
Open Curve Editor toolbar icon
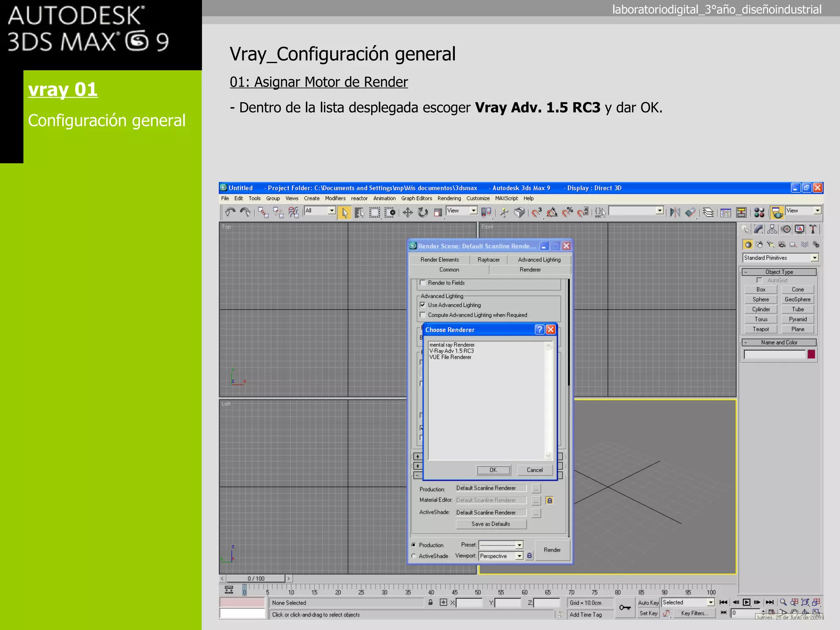tap(726, 212)
